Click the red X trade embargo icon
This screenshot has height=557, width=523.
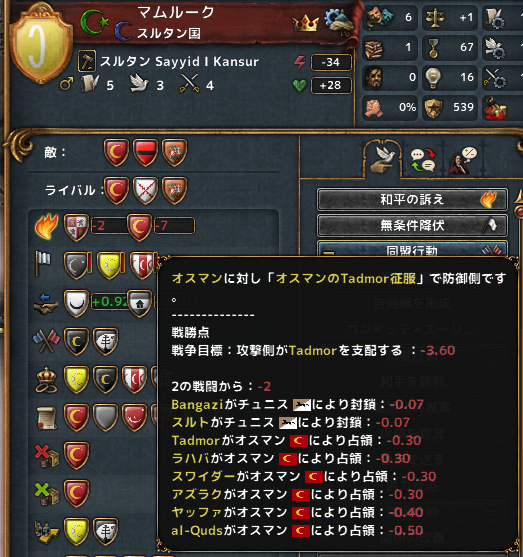point(47,456)
